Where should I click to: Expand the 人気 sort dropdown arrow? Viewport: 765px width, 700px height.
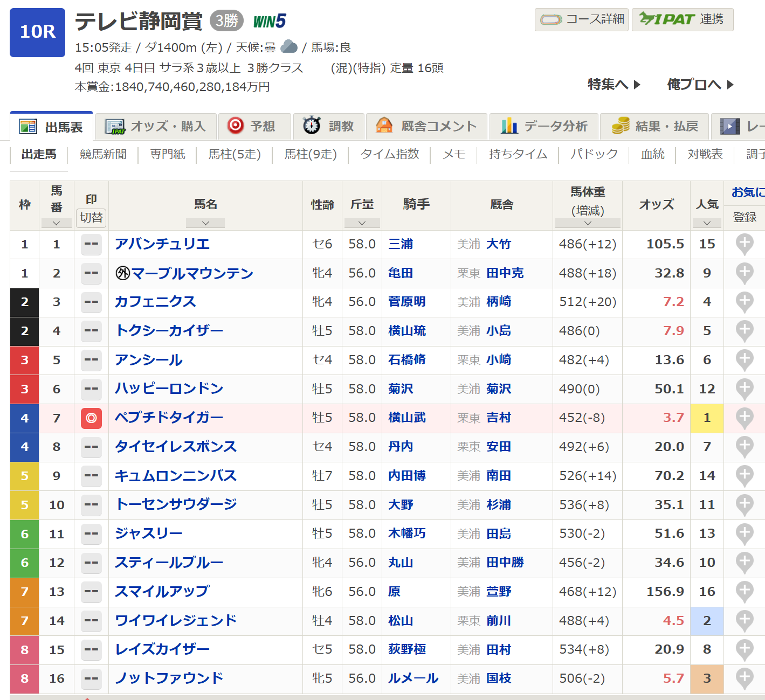707,223
